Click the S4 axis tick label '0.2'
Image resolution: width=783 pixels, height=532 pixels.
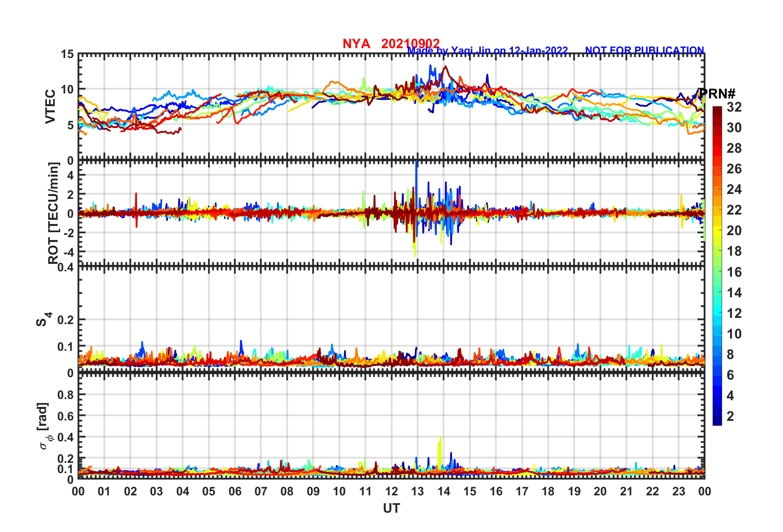coord(65,320)
